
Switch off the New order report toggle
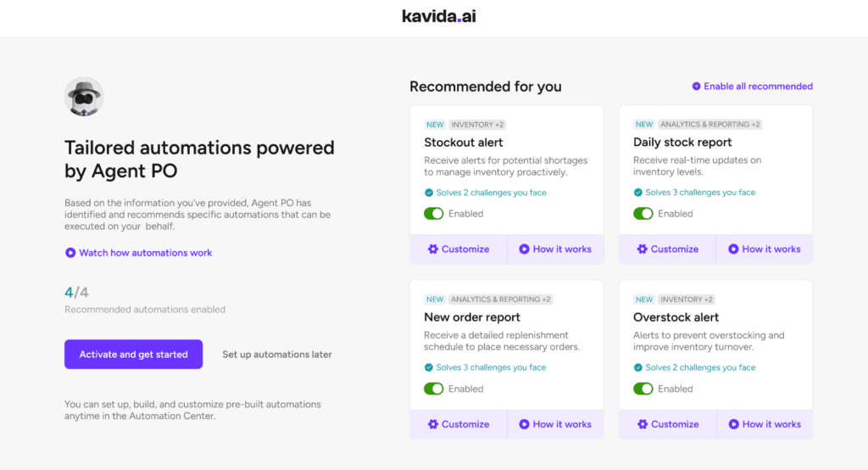tap(434, 389)
